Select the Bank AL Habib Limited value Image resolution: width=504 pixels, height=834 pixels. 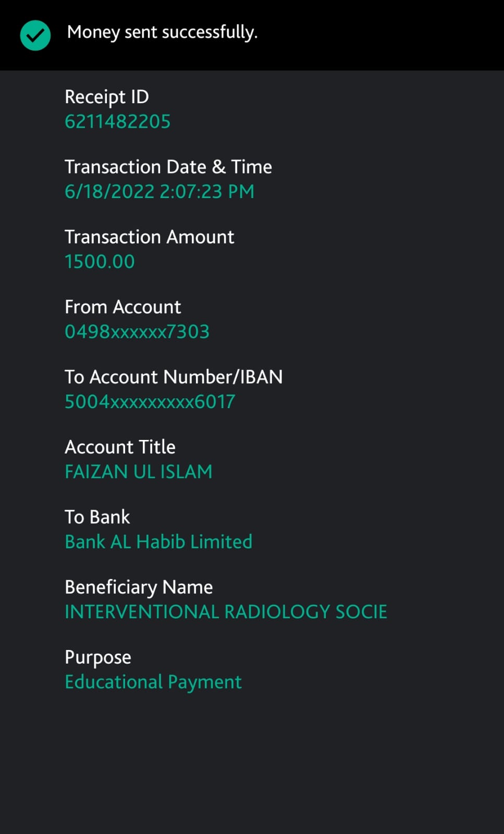pyautogui.click(x=158, y=542)
